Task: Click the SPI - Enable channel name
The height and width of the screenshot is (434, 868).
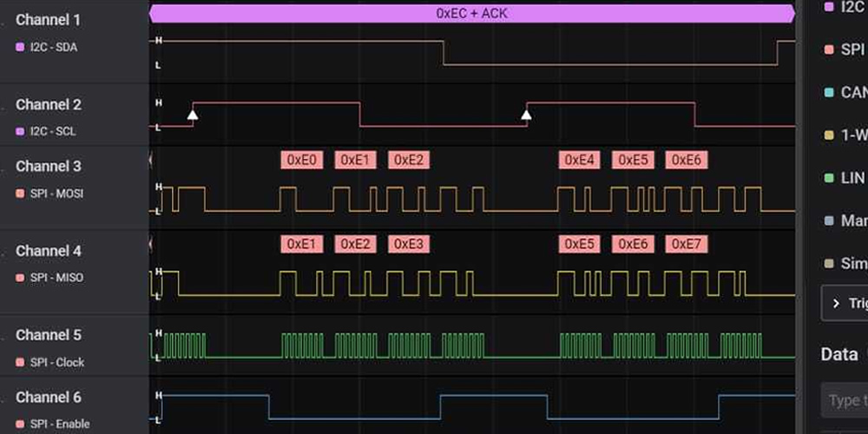Action: click(x=60, y=424)
